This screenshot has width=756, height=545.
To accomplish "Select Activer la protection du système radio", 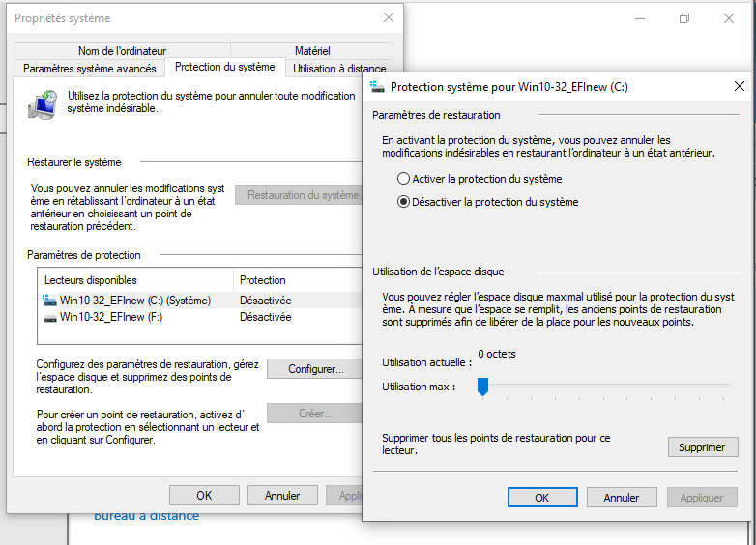I will point(480,179).
